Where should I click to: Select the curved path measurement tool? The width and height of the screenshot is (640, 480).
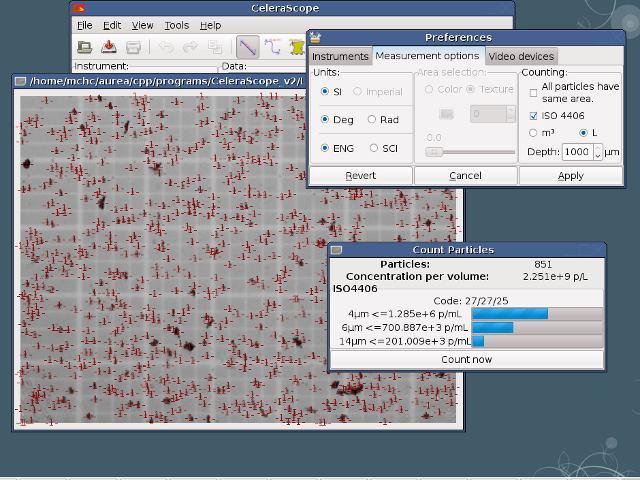(x=272, y=47)
